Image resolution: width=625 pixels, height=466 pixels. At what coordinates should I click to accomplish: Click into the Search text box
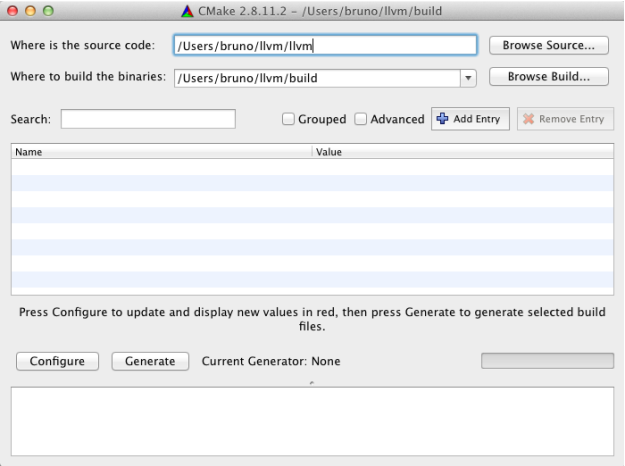click(x=148, y=119)
